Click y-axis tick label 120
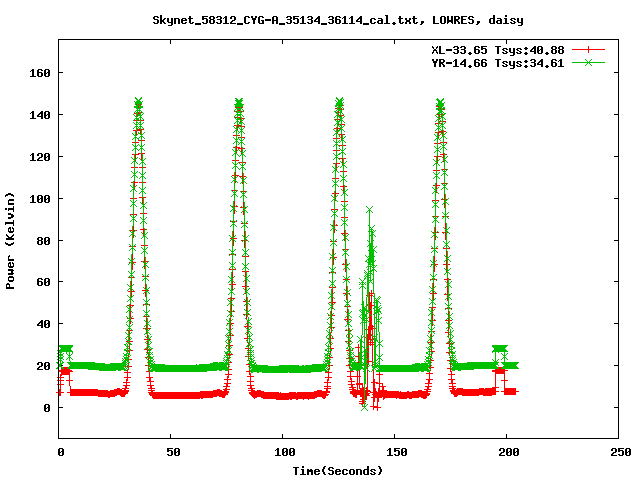 pos(40,157)
